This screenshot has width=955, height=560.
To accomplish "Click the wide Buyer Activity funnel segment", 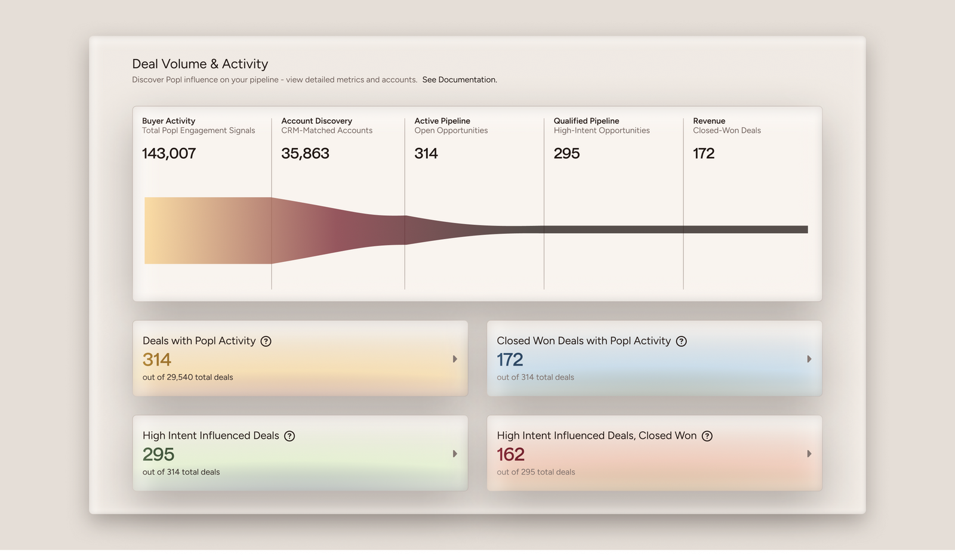I will [x=208, y=230].
